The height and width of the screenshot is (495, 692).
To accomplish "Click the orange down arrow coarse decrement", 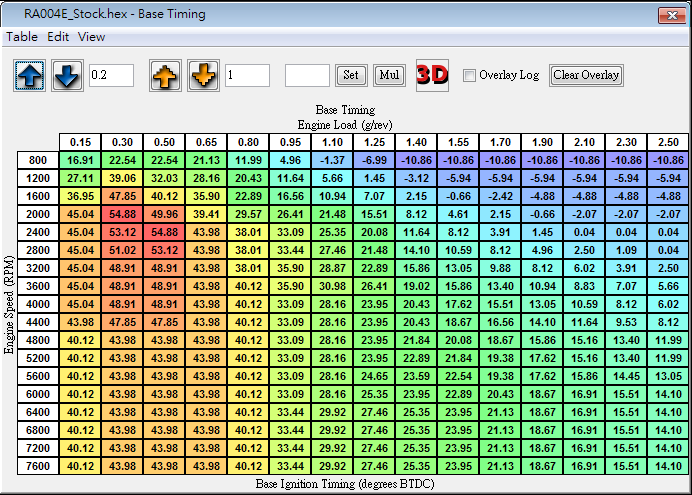I will [203, 75].
